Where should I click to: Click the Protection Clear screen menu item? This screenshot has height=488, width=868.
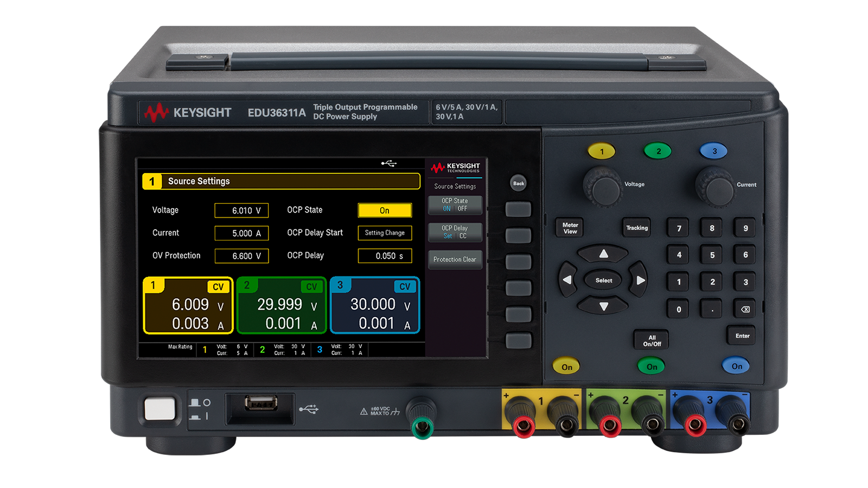[455, 260]
